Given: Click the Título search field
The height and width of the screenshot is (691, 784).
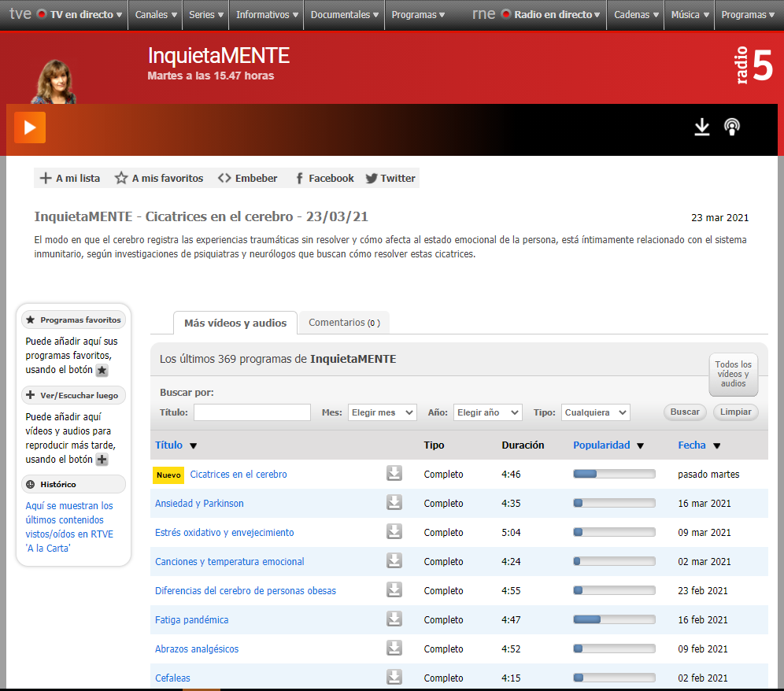Looking at the screenshot, I should pos(252,412).
